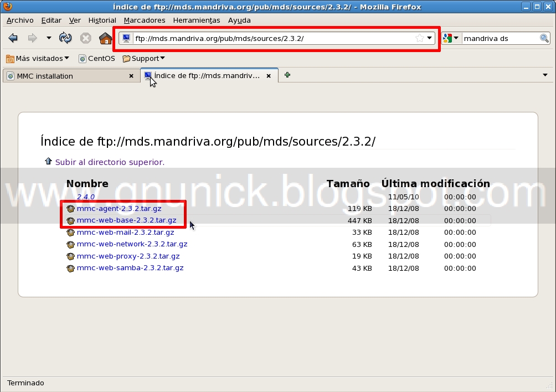Open the CentOS bookmark
This screenshot has height=392, width=556.
point(97,59)
